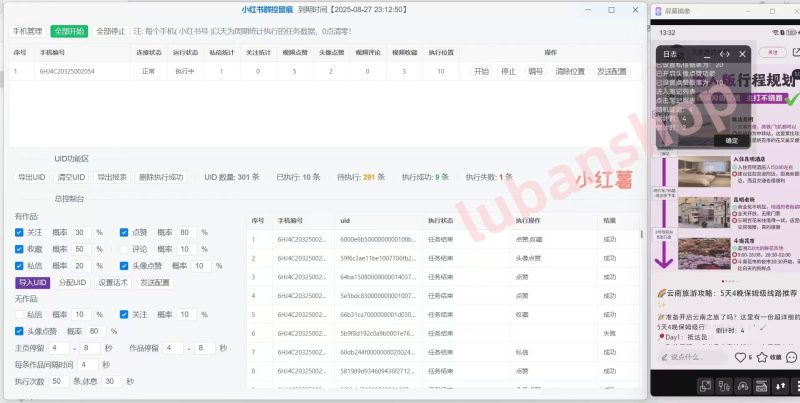Uncheck 关注 checkbox under 有作品
This screenshot has height=403, width=800.
pos(19,232)
